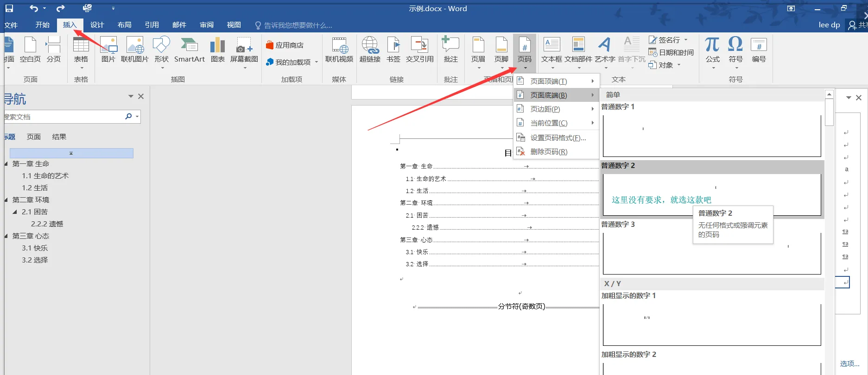Open 设置页码格式 dialog entry
The image size is (868, 375).
[558, 138]
